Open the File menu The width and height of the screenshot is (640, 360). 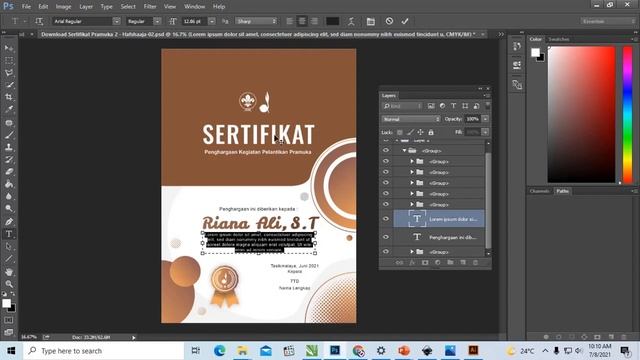click(x=26, y=7)
